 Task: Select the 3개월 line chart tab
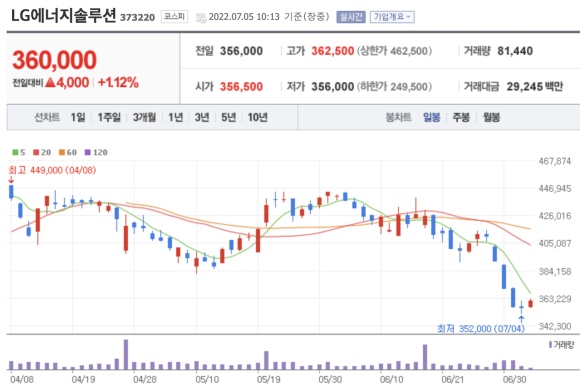[144, 118]
